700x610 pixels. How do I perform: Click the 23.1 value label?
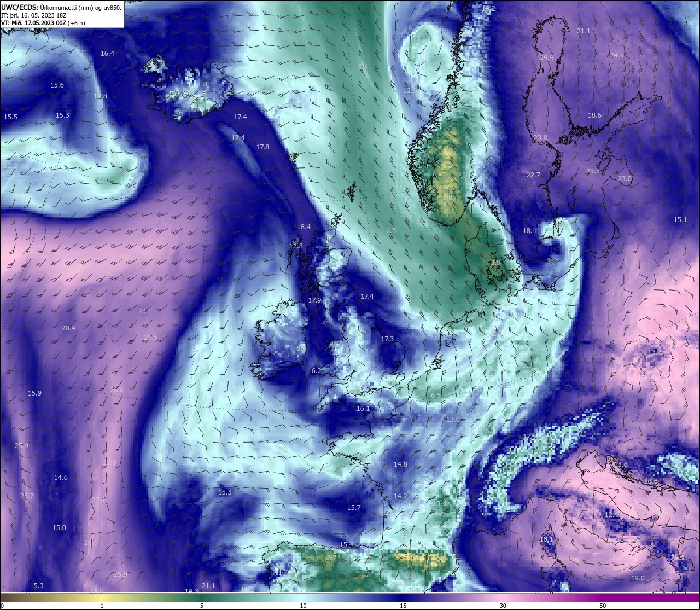(145, 311)
